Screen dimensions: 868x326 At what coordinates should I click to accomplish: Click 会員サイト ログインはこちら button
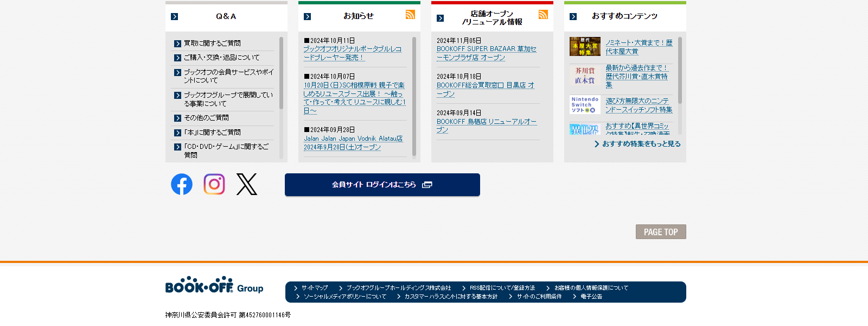coord(382,185)
